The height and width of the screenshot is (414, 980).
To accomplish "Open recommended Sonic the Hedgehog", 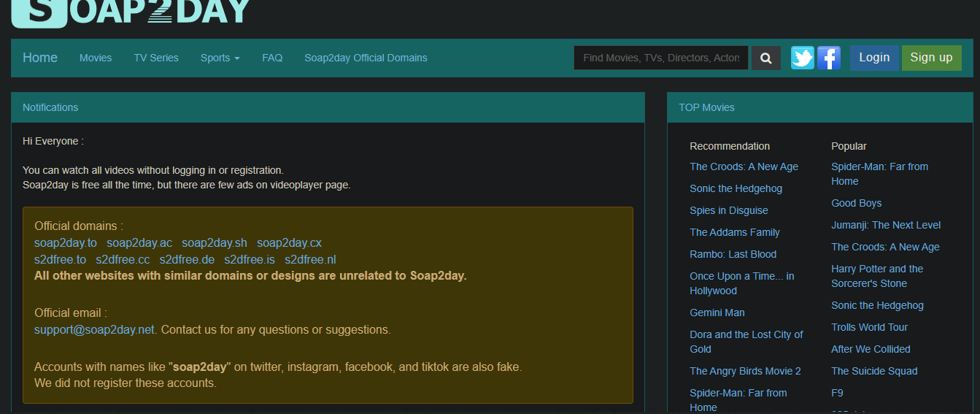I will (736, 188).
